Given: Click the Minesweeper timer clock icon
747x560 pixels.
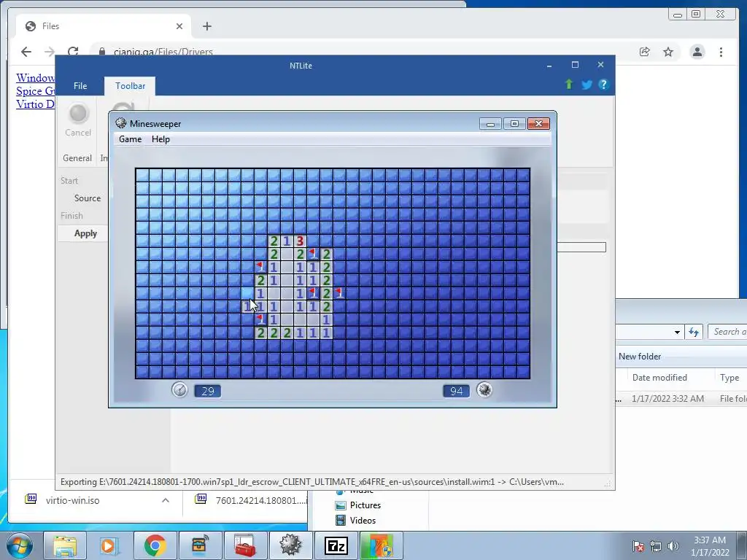Looking at the screenshot, I should [179, 390].
